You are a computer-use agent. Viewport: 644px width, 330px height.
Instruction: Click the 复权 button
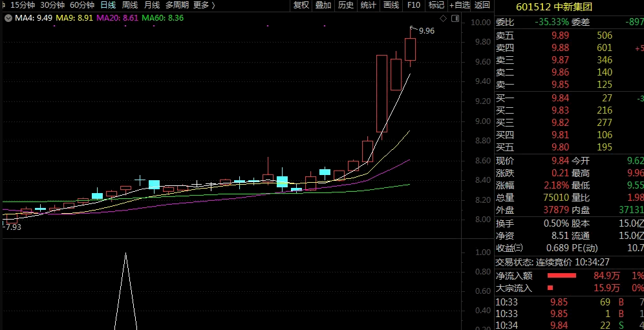pos(301,5)
